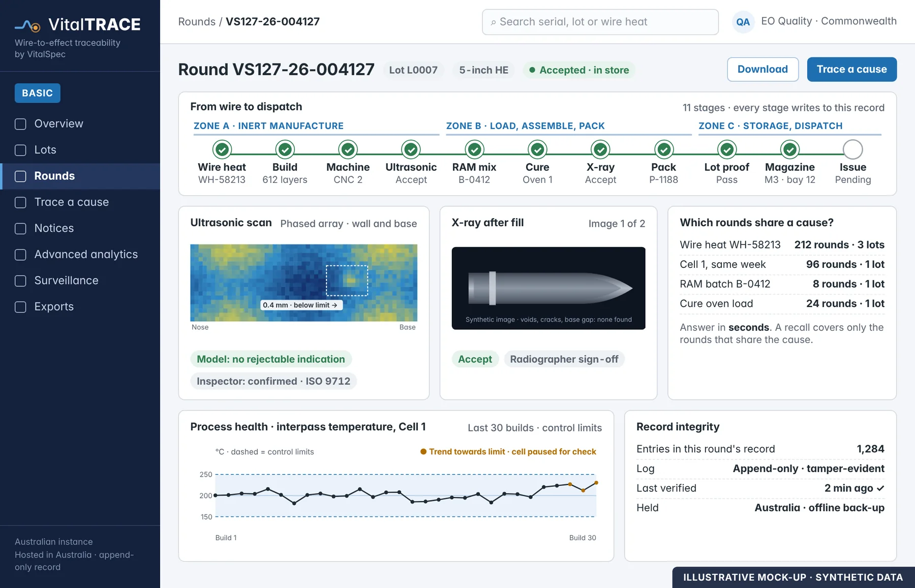This screenshot has height=588, width=915.
Task: Tick the Trace a cause checkbox icon
Action: [x=20, y=202]
